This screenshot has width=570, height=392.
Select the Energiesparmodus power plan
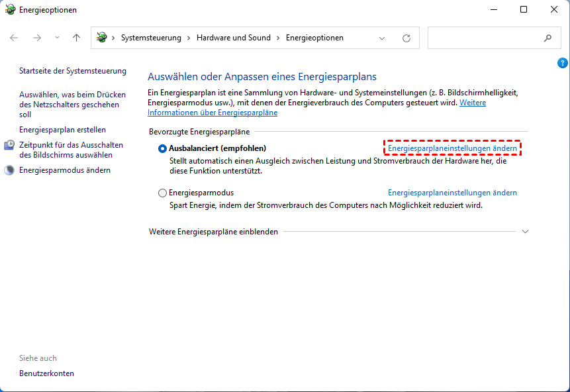[x=162, y=193]
